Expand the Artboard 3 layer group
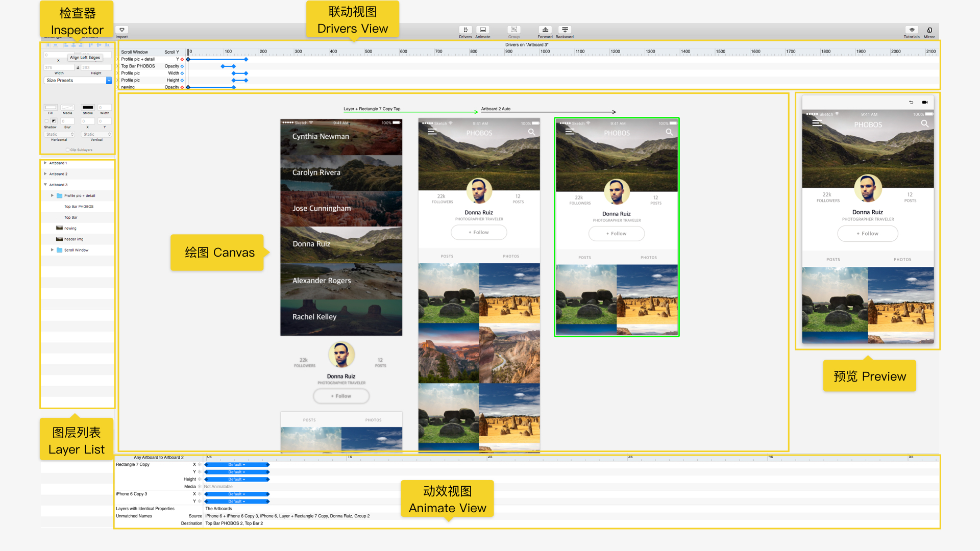The height and width of the screenshot is (551, 980). pos(45,184)
